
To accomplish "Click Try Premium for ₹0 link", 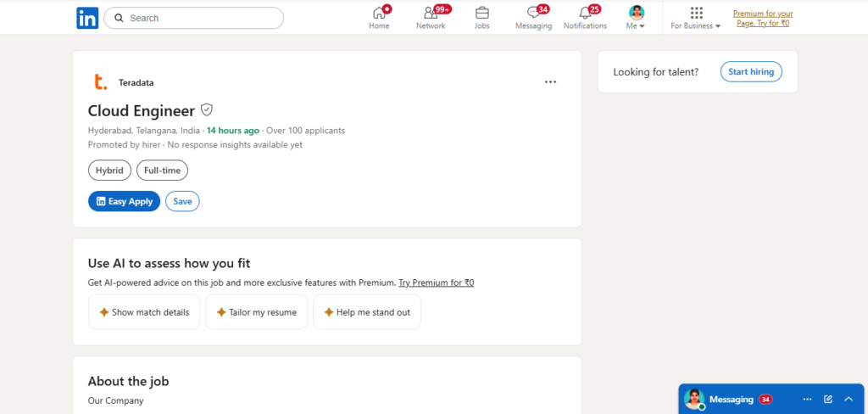I will click(437, 283).
